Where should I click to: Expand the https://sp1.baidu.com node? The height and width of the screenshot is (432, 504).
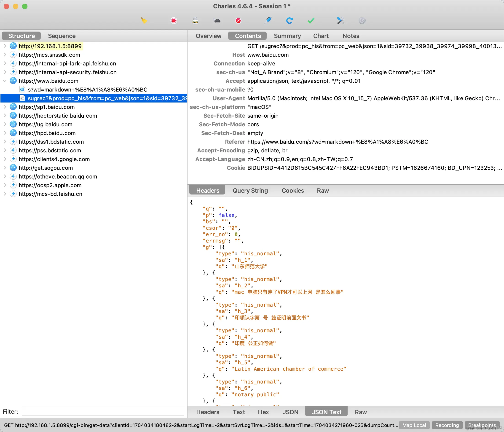[5, 107]
